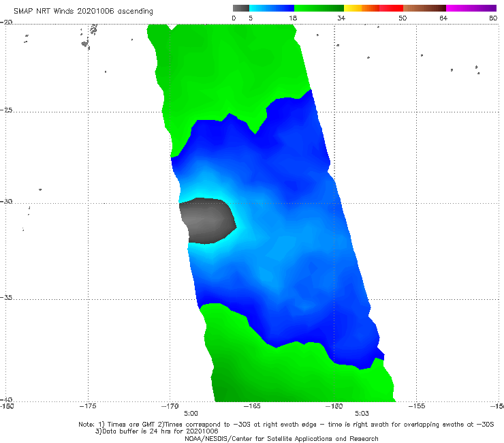Select the green 18–34 segment of the color bar
Image resolution: width=504 pixels, height=443 pixels.
pos(319,8)
